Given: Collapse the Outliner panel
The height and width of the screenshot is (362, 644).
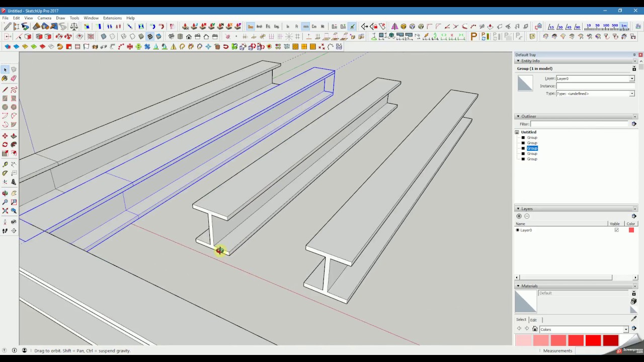Looking at the screenshot, I should point(518,116).
